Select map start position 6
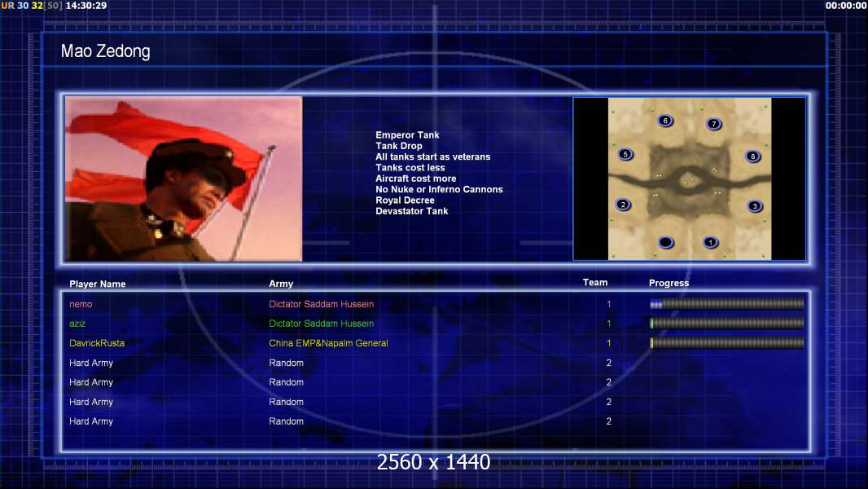868x489 pixels. (665, 121)
